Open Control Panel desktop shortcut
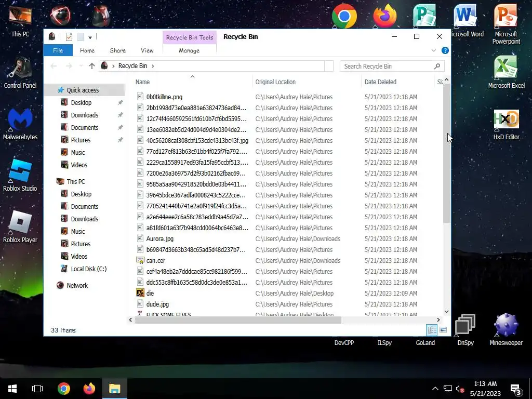The height and width of the screenshot is (399, 532). (20, 73)
